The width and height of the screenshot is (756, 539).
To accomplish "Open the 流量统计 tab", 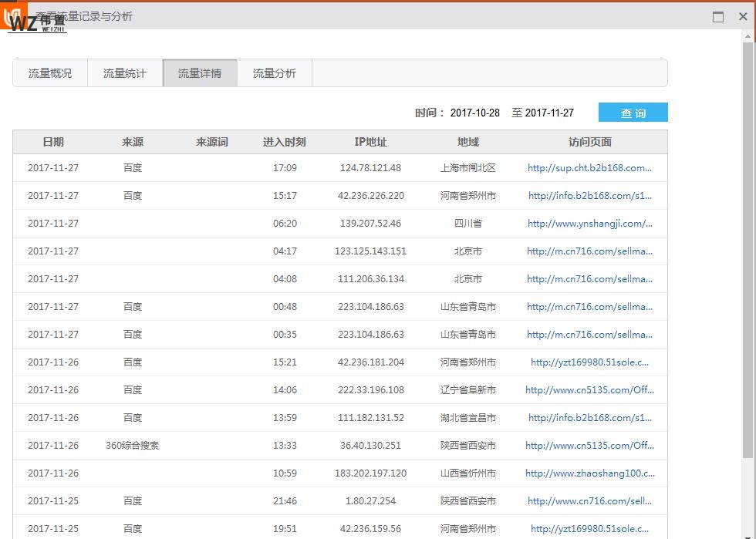I will (125, 73).
